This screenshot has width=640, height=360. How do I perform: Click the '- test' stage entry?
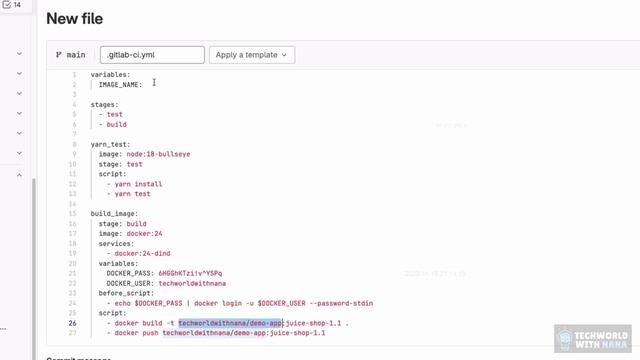[111, 115]
